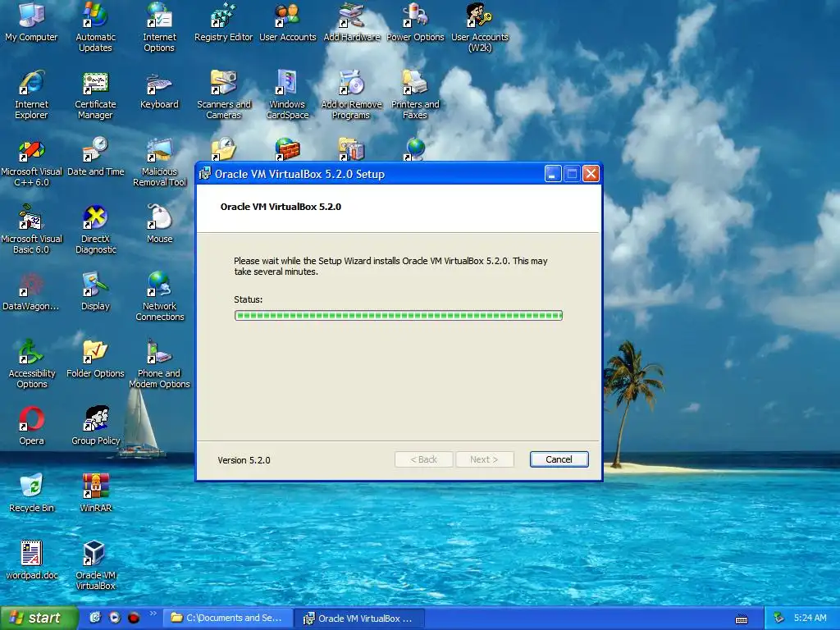Select the Internet Options shortcut

[x=159, y=27]
